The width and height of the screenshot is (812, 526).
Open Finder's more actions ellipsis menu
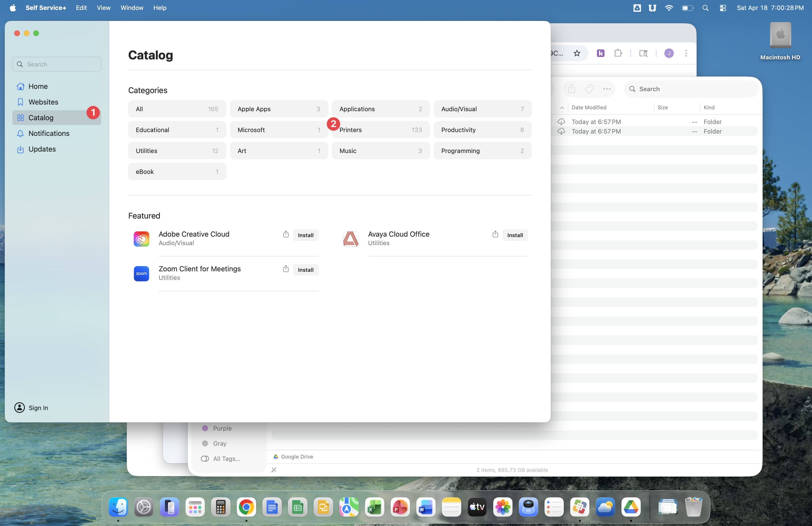click(x=607, y=89)
